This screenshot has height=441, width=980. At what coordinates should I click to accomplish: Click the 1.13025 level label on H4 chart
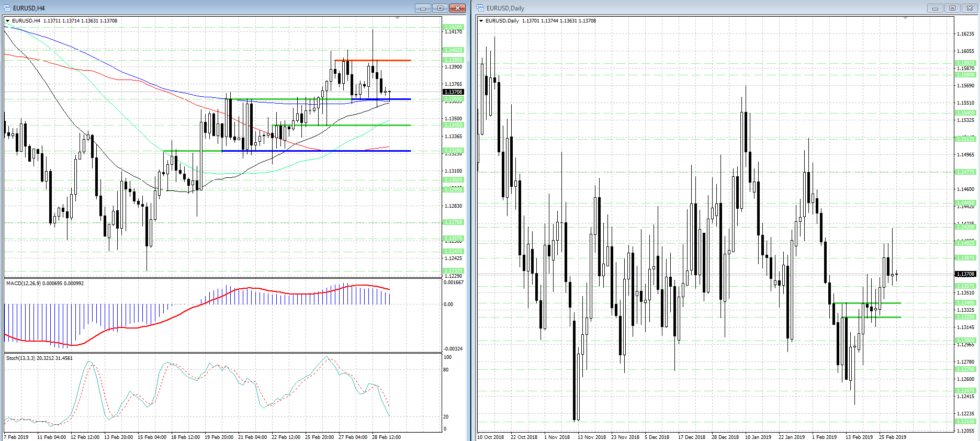click(x=453, y=180)
